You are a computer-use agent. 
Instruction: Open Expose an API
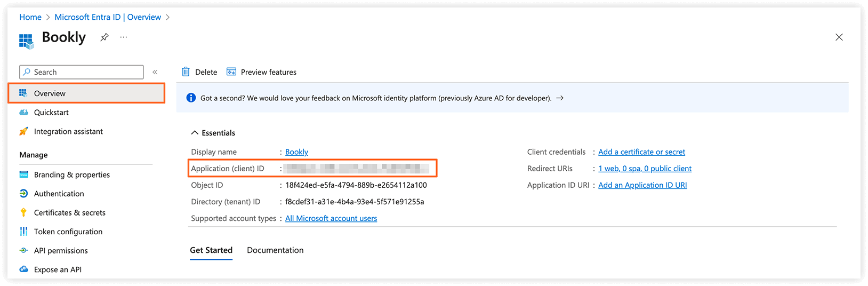click(x=58, y=269)
